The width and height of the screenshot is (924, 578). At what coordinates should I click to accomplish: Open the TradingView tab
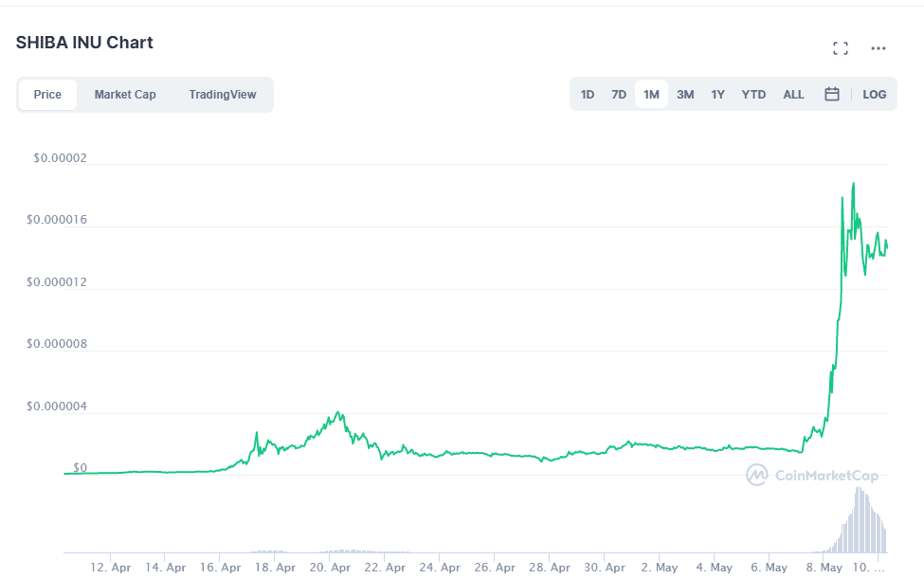click(x=222, y=94)
